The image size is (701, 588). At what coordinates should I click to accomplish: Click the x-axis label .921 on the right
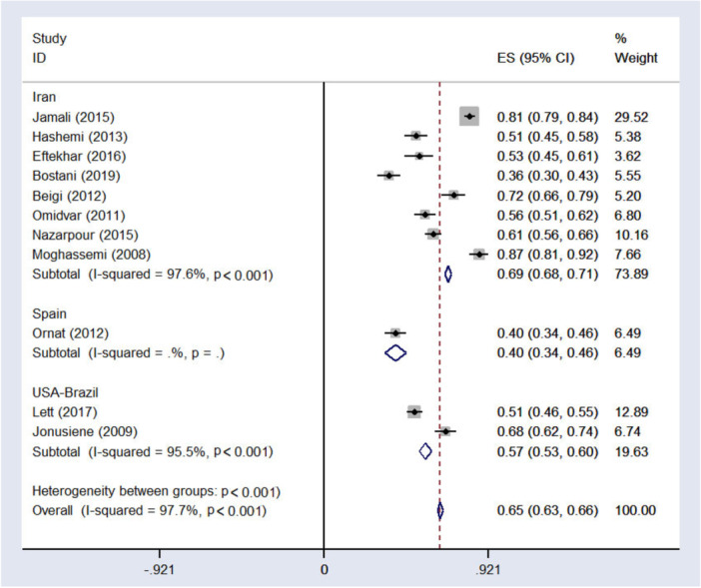[x=488, y=568]
